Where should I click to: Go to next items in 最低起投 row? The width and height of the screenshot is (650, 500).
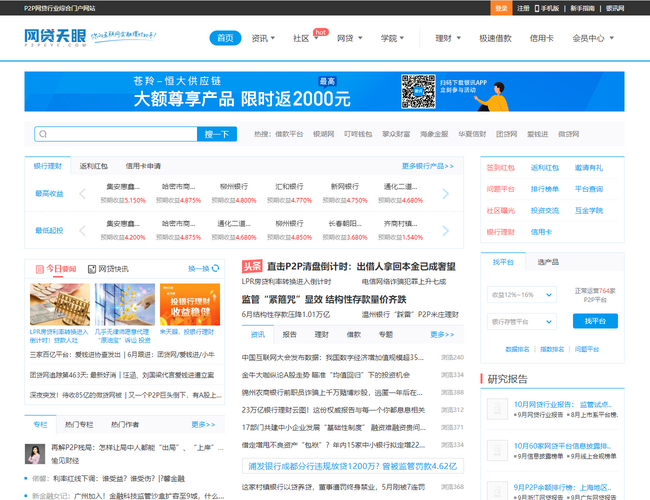coord(446,231)
